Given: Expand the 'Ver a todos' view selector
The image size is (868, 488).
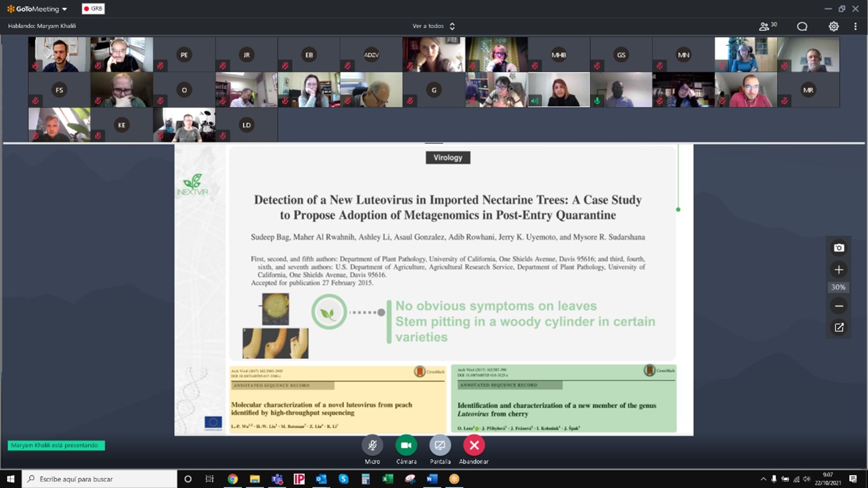Looking at the screenshot, I should 434,26.
